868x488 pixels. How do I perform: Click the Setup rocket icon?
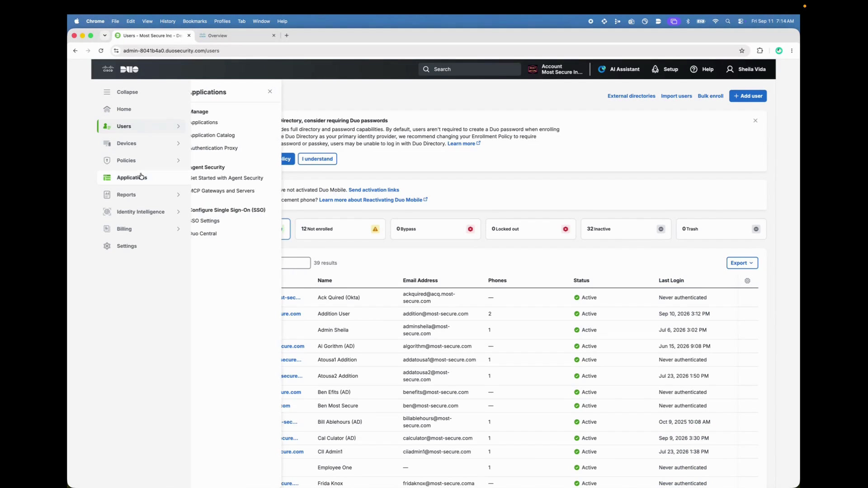[x=655, y=69]
